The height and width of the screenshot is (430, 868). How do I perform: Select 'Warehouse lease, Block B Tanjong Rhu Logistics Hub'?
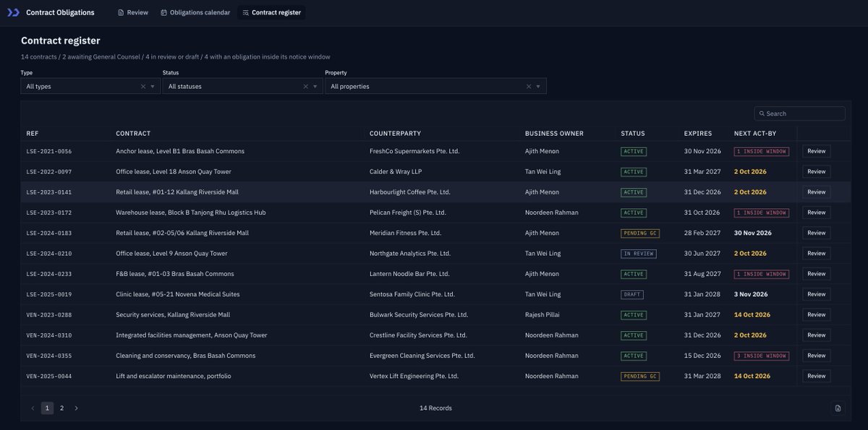191,212
